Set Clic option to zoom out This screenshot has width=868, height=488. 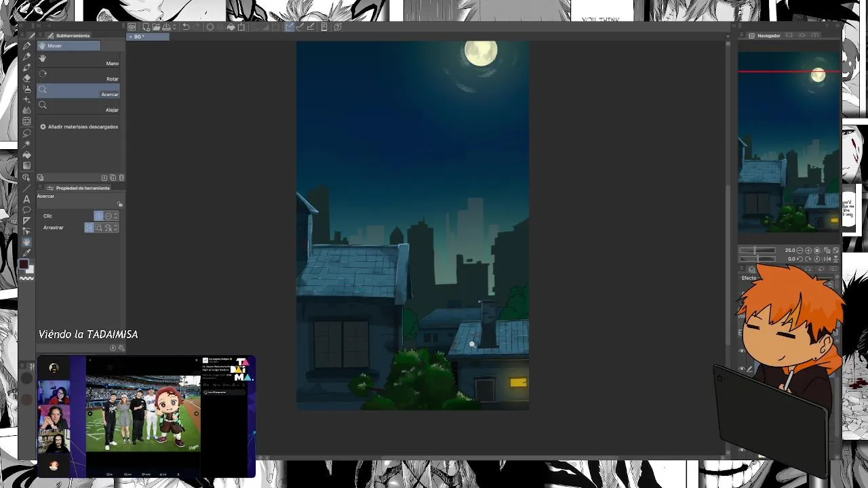tap(108, 216)
